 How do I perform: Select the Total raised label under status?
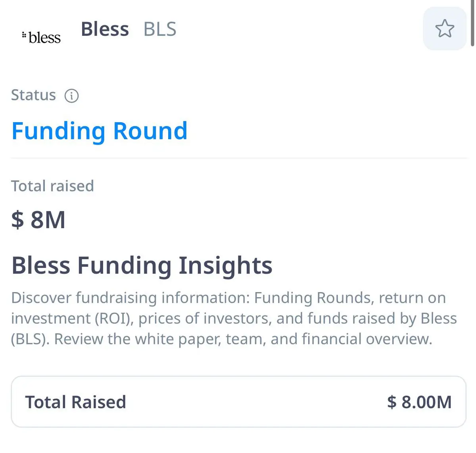[52, 186]
